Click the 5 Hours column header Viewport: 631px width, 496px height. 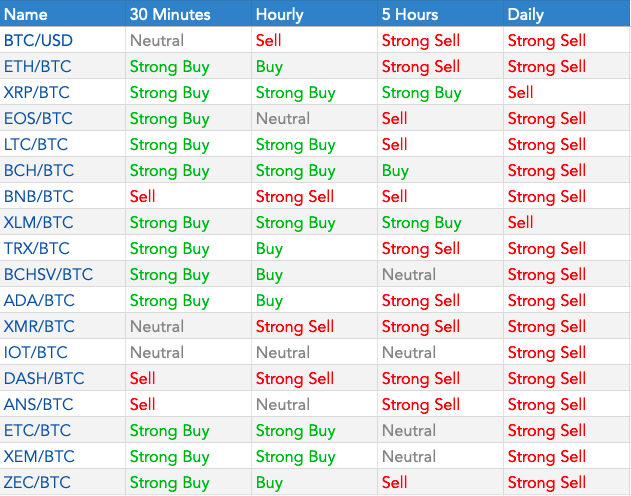410,15
